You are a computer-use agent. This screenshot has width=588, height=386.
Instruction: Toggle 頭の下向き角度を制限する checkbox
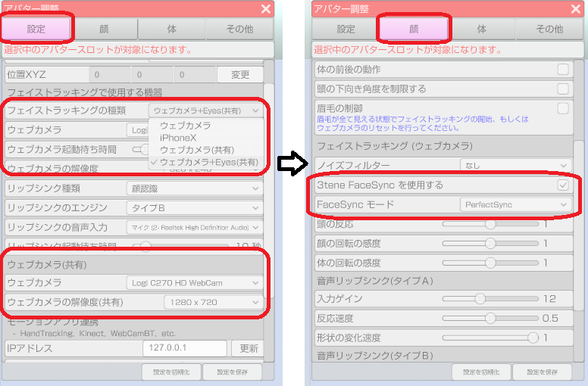click(x=563, y=89)
